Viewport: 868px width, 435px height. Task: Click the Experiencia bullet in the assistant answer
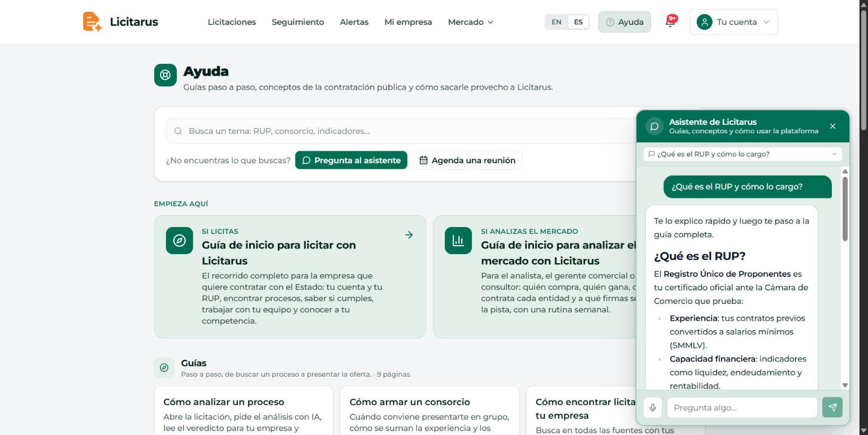pyautogui.click(x=737, y=332)
